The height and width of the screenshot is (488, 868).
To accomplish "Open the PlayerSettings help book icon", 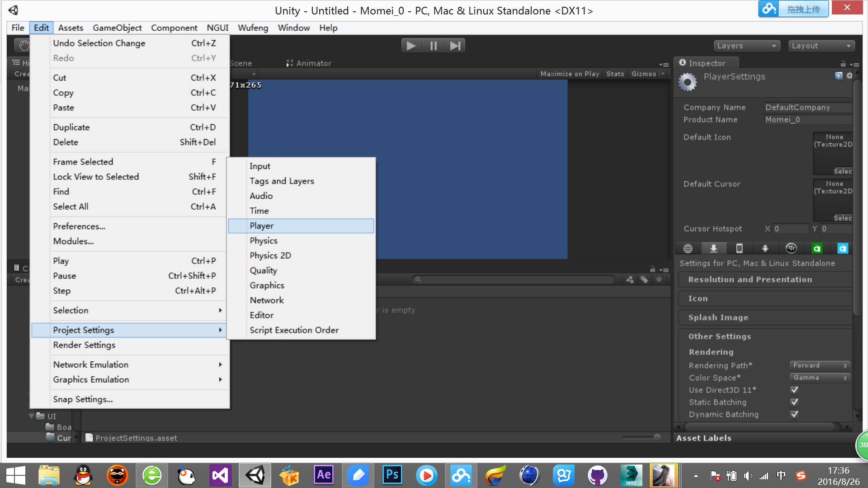I will pyautogui.click(x=839, y=76).
